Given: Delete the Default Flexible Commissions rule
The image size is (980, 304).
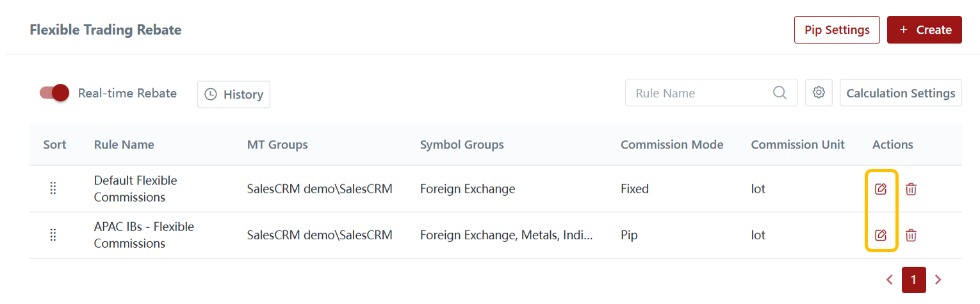Looking at the screenshot, I should 911,189.
